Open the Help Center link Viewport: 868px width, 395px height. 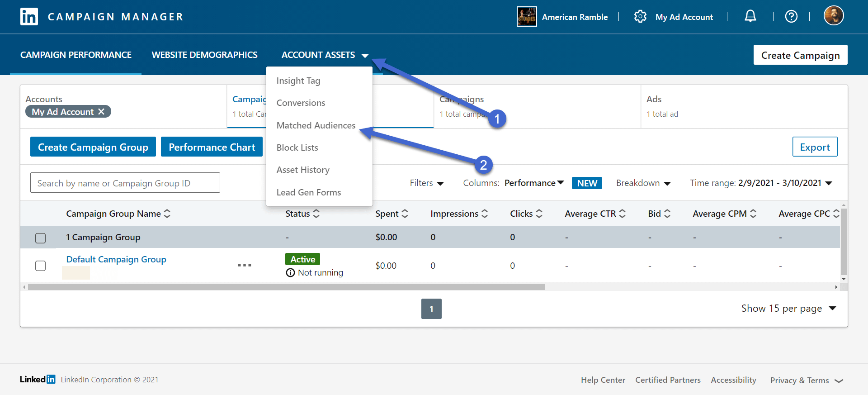click(603, 380)
